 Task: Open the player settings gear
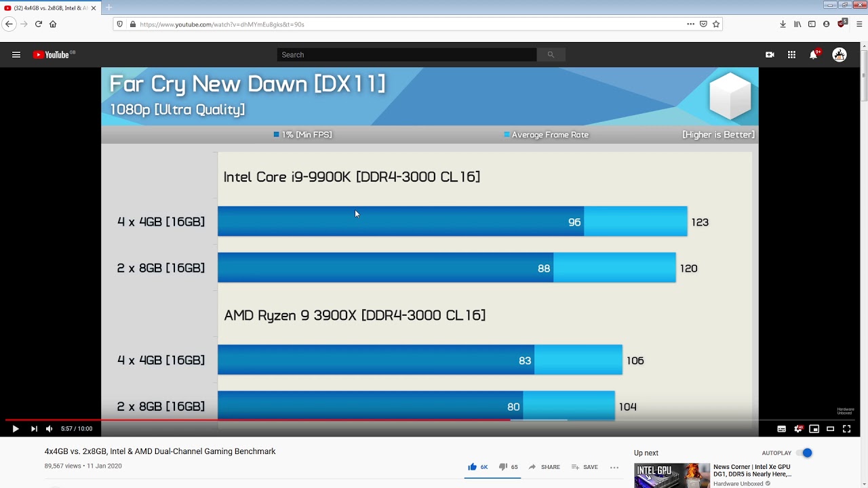point(798,428)
